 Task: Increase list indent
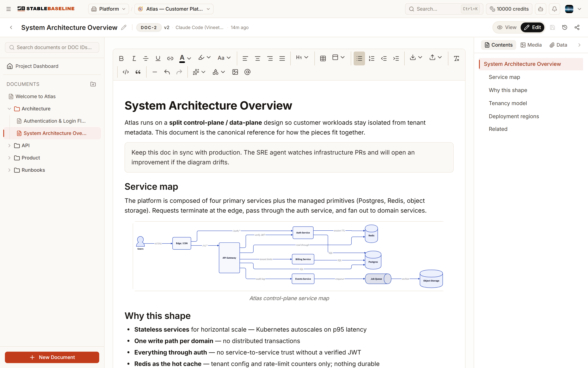[x=396, y=58]
